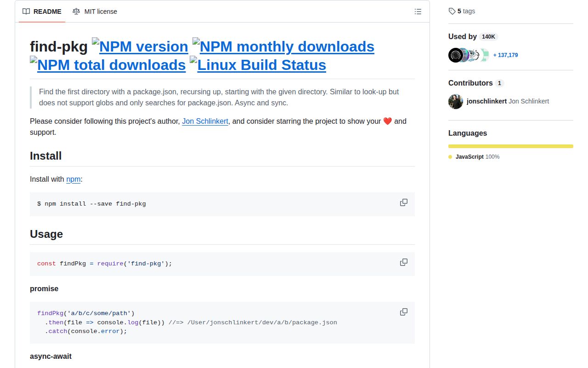Click the "const findPkg = require('find-pkg');" code
Image resolution: width=588 pixels, height=368 pixels.
click(104, 264)
